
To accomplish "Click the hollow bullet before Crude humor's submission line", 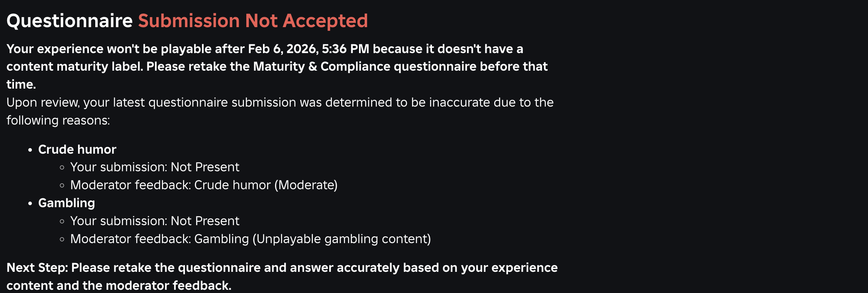I will pos(62,168).
